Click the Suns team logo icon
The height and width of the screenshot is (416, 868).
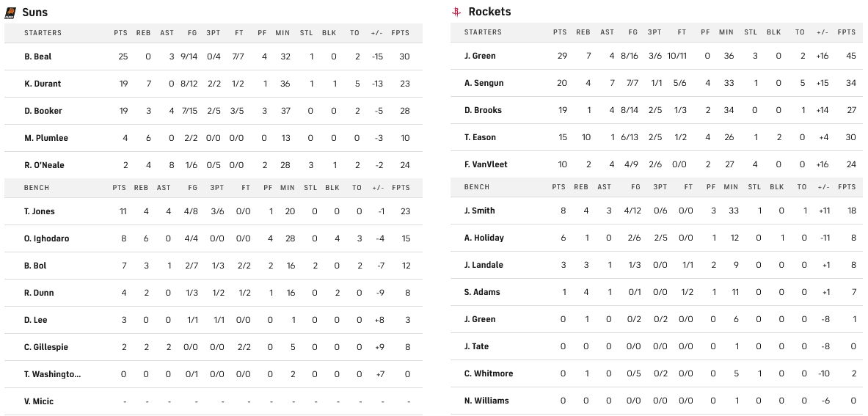(10, 12)
